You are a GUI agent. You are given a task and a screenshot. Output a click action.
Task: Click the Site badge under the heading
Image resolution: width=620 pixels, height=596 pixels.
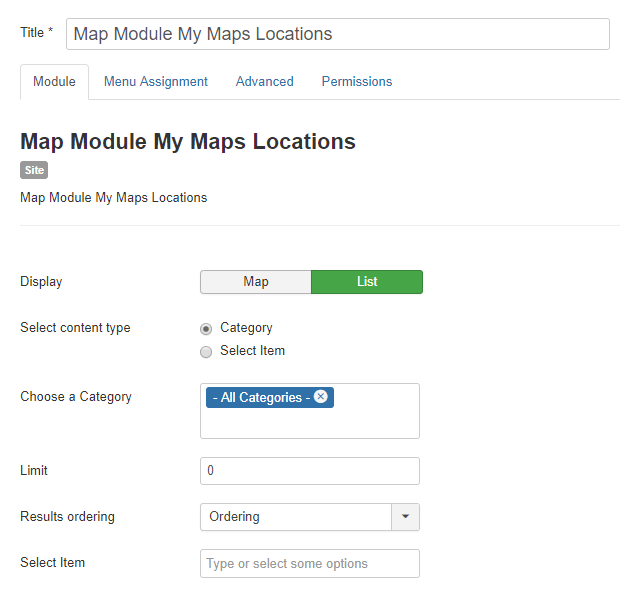click(34, 171)
